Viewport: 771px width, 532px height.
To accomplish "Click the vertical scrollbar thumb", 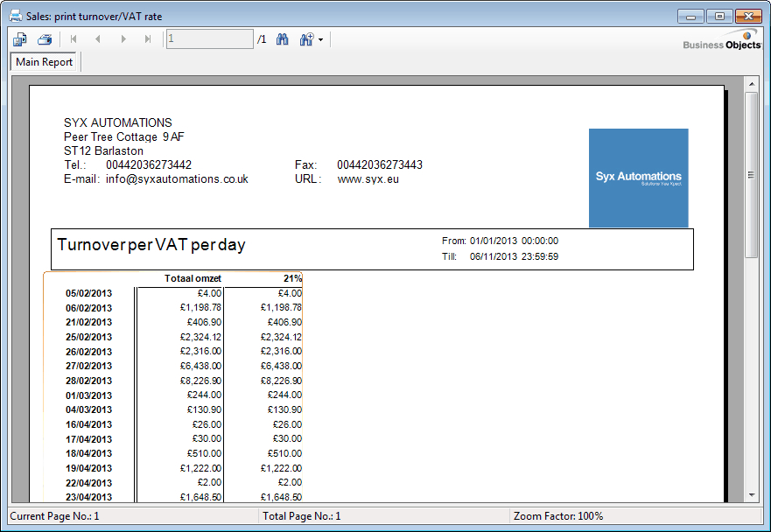I will pos(751,174).
